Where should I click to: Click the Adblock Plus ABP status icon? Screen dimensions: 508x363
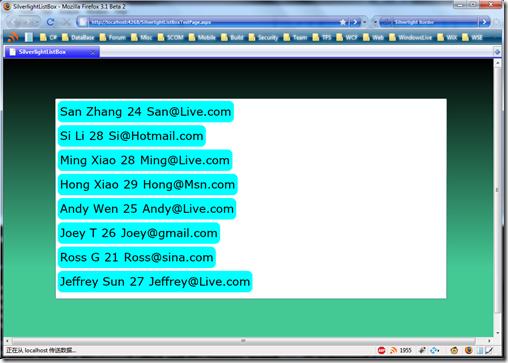(382, 350)
